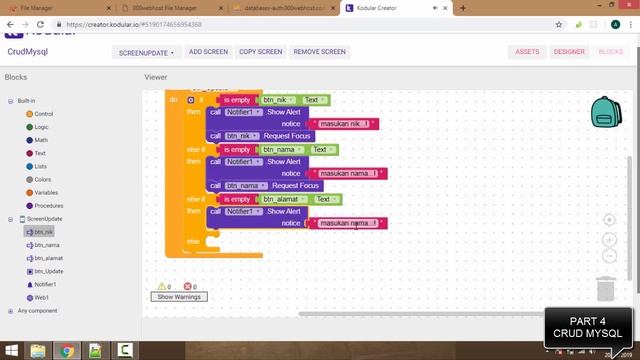Switch to 000webhost File Manager tab
The image size is (640, 360).
171,8
